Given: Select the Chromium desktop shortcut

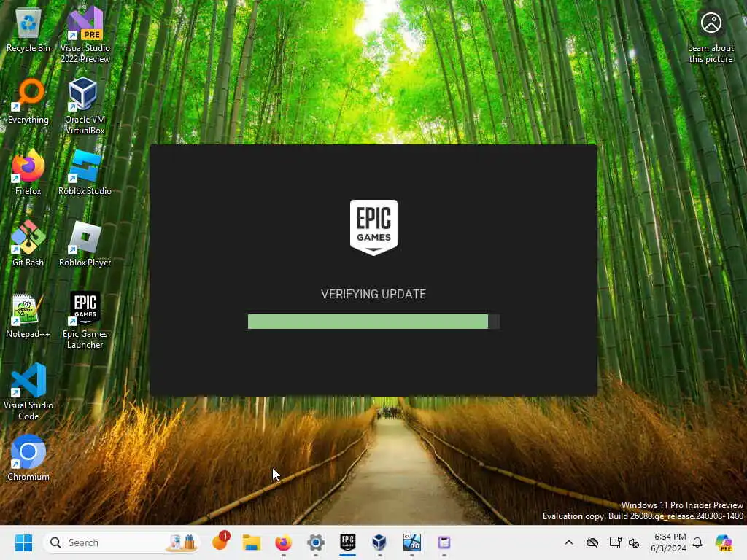Looking at the screenshot, I should click(x=28, y=458).
